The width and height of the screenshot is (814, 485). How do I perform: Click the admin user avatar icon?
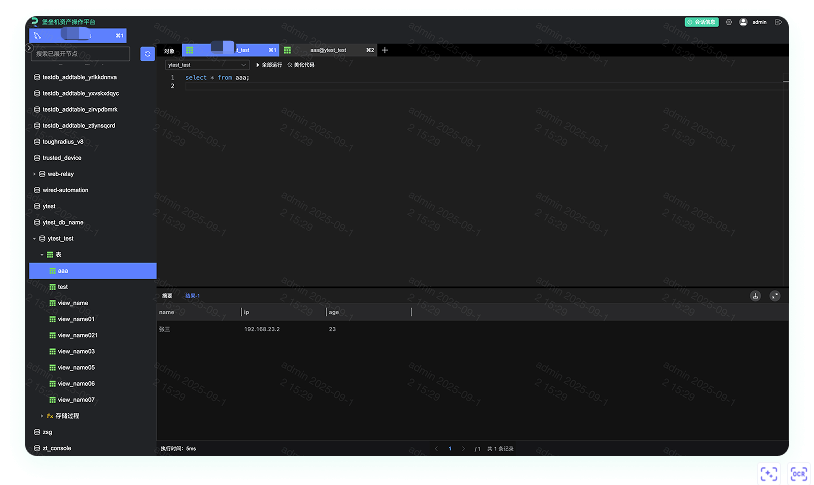743,22
